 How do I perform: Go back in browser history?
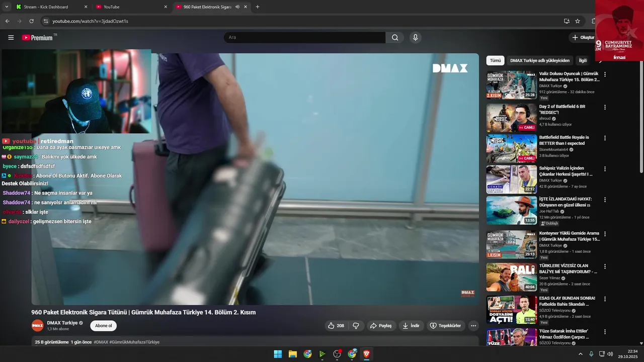pyautogui.click(x=7, y=21)
